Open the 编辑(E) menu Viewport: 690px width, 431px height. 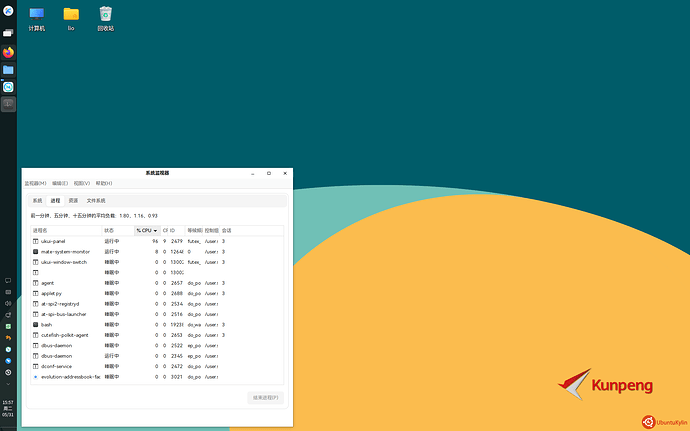pyautogui.click(x=60, y=184)
